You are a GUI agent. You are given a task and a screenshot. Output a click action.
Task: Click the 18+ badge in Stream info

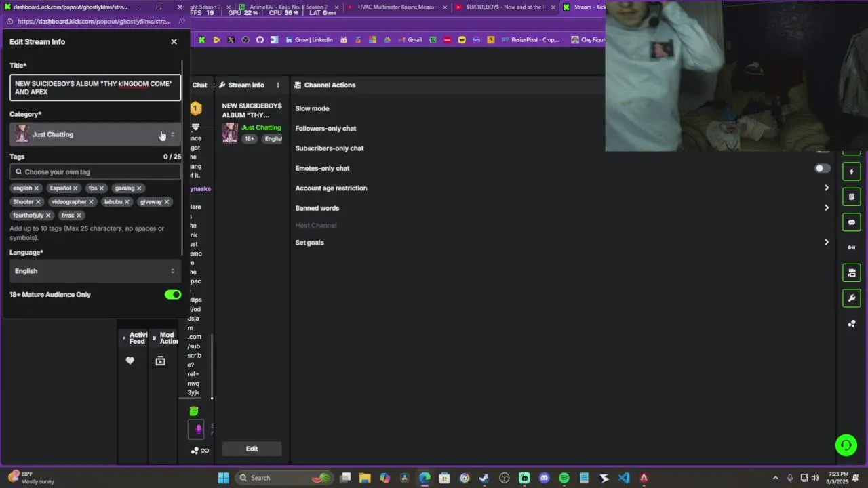coord(250,139)
